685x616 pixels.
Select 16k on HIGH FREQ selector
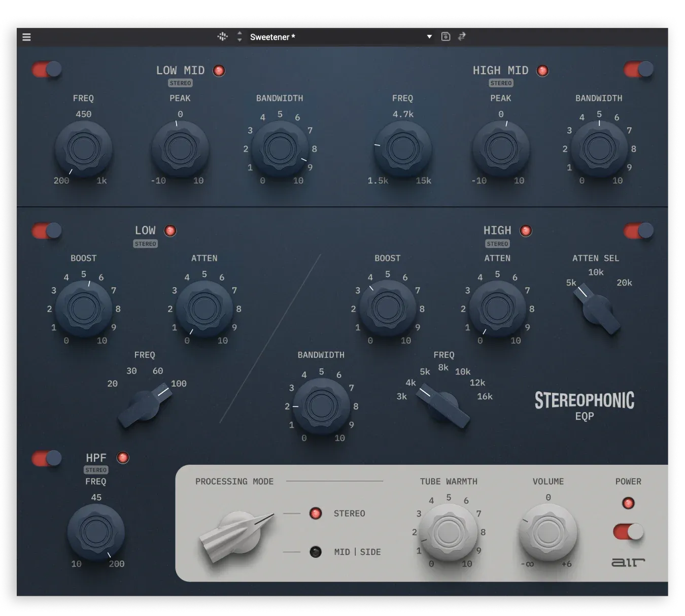point(485,396)
